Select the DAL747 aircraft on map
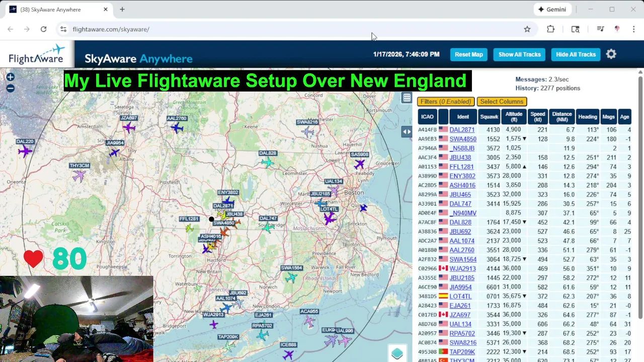 pyautogui.click(x=268, y=227)
